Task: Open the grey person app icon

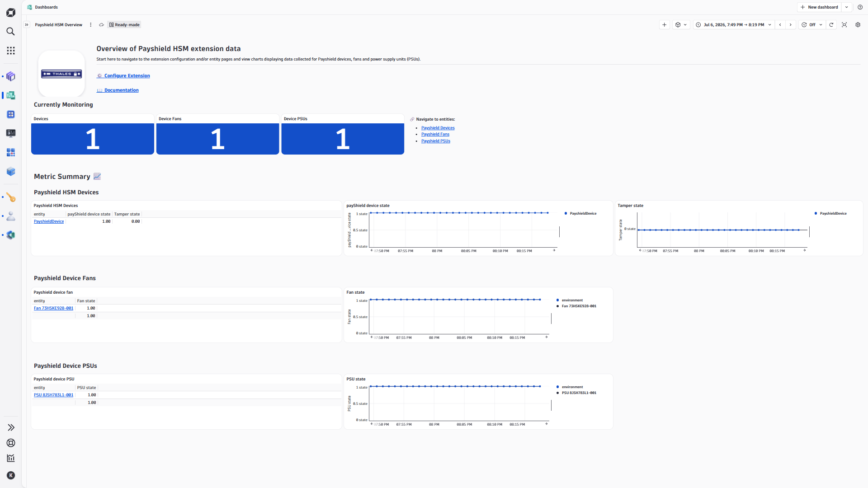Action: coord(11,216)
